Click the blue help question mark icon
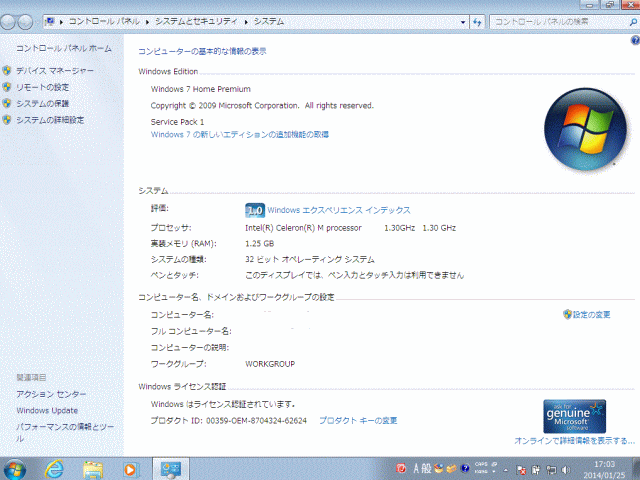The width and height of the screenshot is (640, 480). [634, 40]
